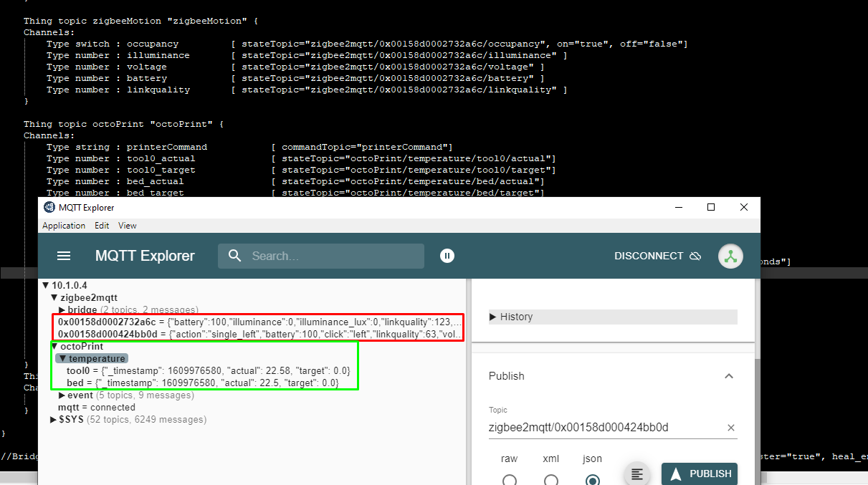Select the 0x00158d0002732a6c topic row

[x=259, y=322]
